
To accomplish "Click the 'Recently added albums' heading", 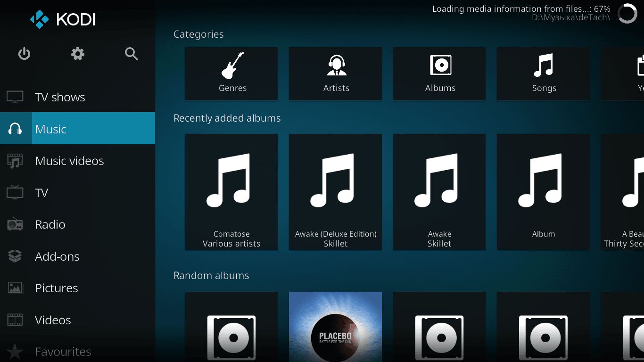I will click(227, 118).
